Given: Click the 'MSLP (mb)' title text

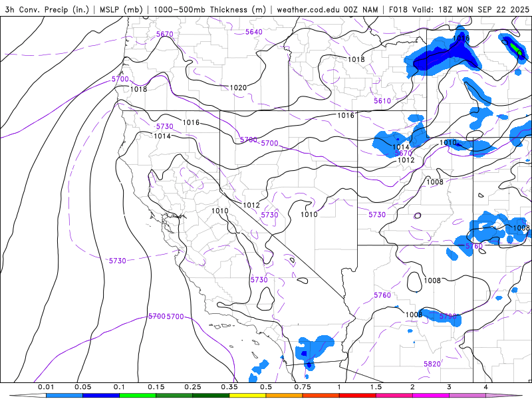Looking at the screenshot, I should 121,10.
